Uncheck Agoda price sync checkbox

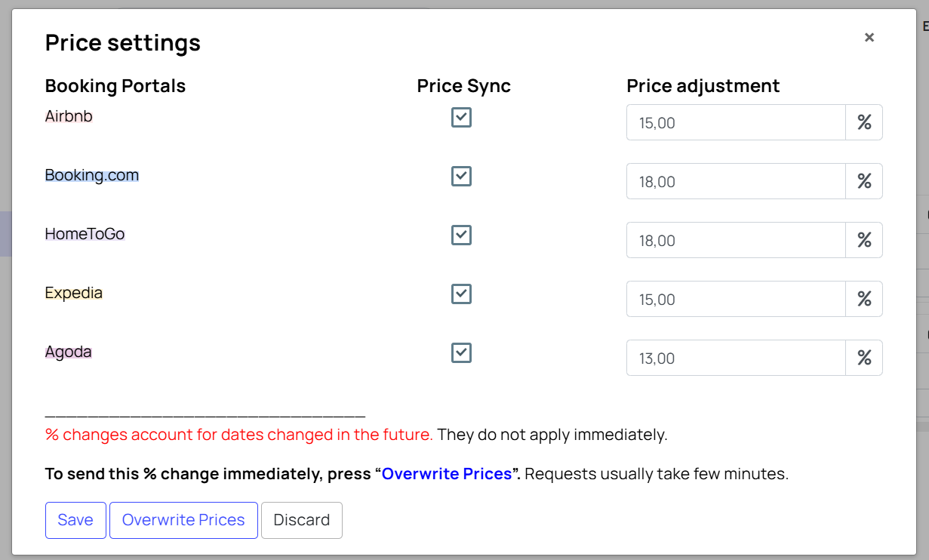tap(461, 352)
